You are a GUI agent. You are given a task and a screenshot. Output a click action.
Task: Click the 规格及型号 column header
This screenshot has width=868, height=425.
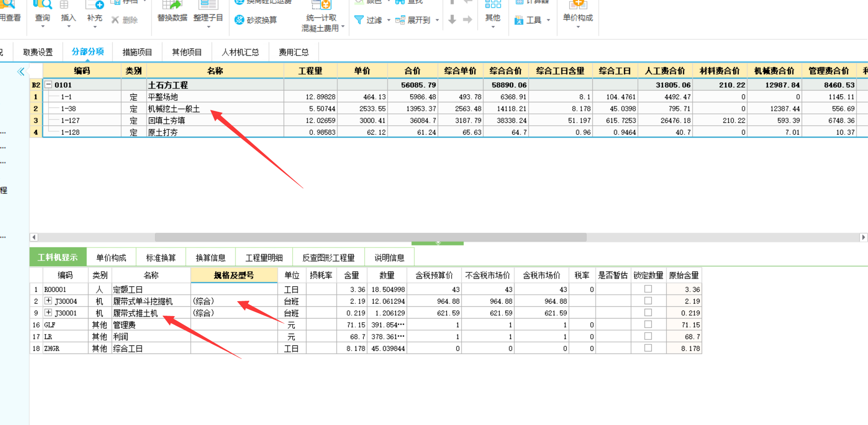pyautogui.click(x=234, y=275)
